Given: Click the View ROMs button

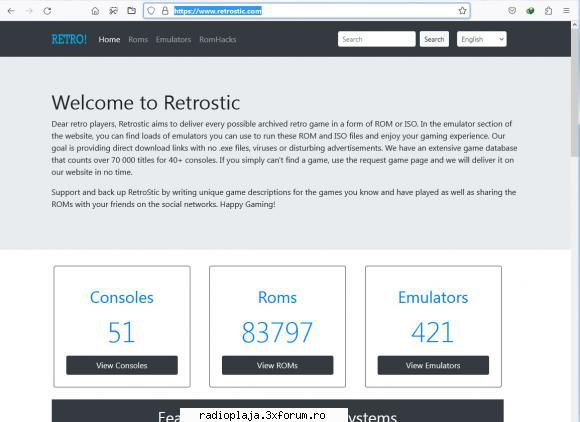Looking at the screenshot, I should coord(277,365).
